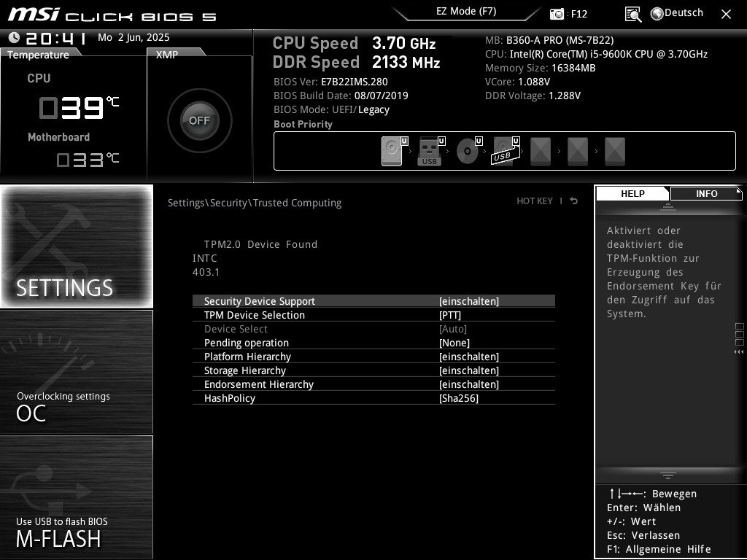Change Storage Hierarchy value [einschalten]

469,370
